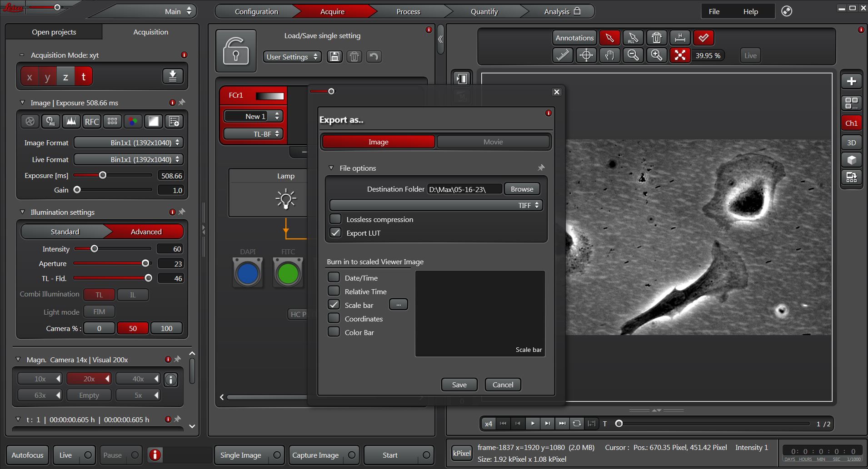The width and height of the screenshot is (868, 469).
Task: Click Save in the export dialog
Action: (459, 385)
